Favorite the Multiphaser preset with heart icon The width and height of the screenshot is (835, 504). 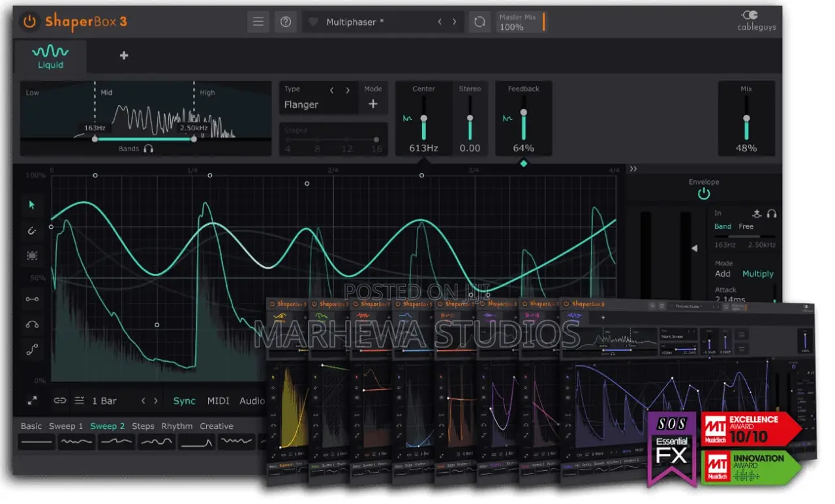coord(313,22)
